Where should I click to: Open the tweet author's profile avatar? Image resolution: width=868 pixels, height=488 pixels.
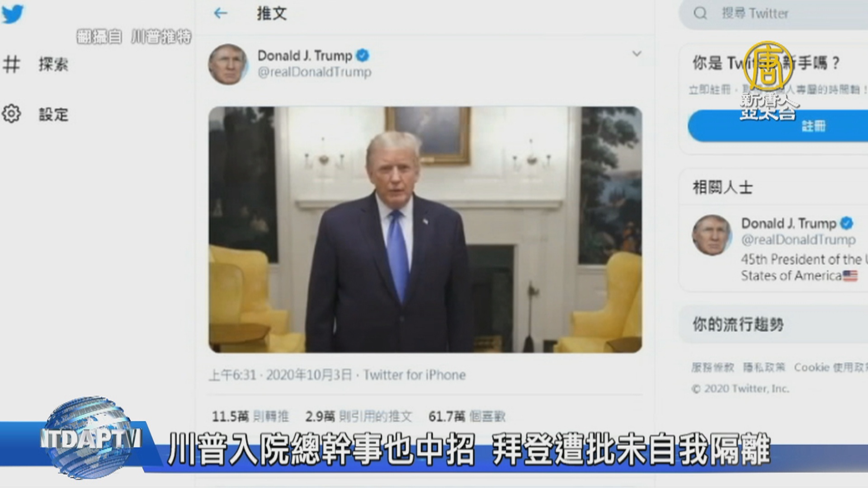tap(228, 64)
